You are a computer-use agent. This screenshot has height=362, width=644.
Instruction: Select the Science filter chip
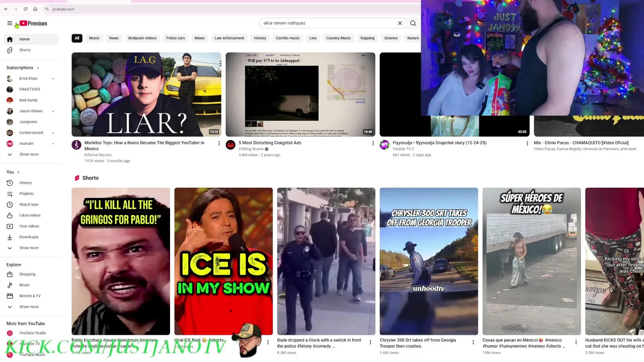point(391,38)
